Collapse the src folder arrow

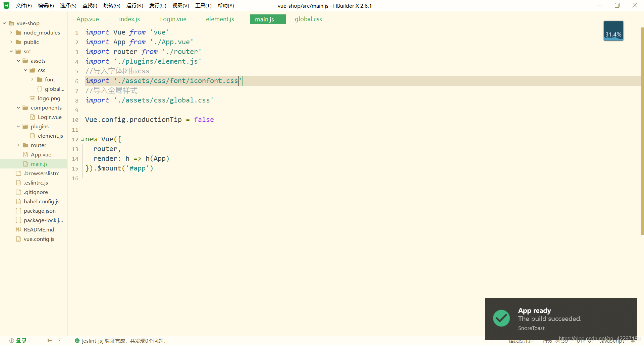point(11,51)
